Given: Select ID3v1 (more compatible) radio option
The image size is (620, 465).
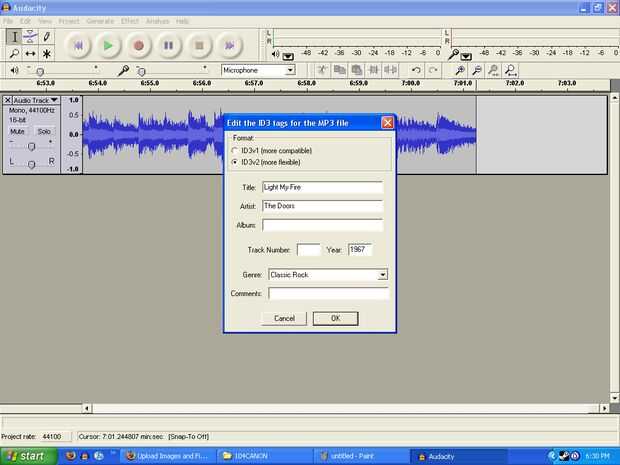Looking at the screenshot, I should pos(235,151).
